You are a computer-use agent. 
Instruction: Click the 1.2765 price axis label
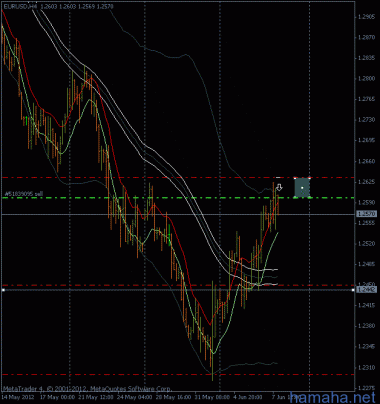point(366,99)
